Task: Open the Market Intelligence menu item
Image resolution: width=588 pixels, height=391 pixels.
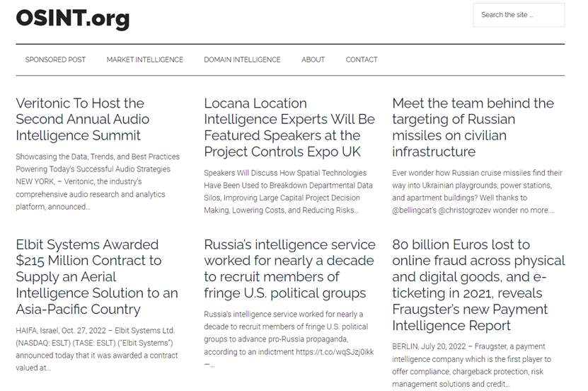Action: (x=145, y=59)
